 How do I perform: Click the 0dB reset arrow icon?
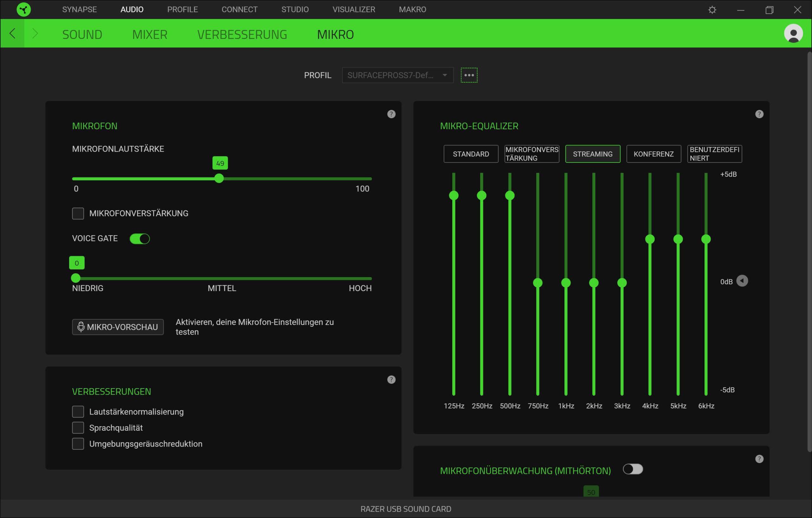coord(742,281)
